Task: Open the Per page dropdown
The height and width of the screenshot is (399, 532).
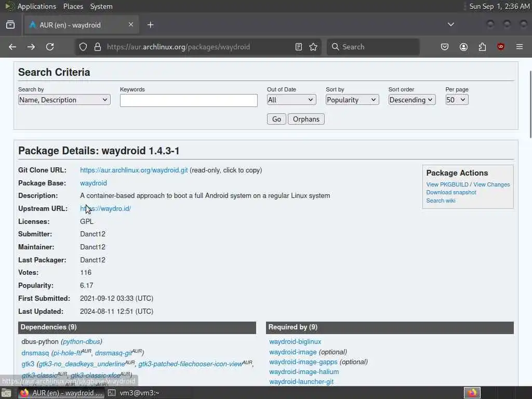Action: [457, 100]
